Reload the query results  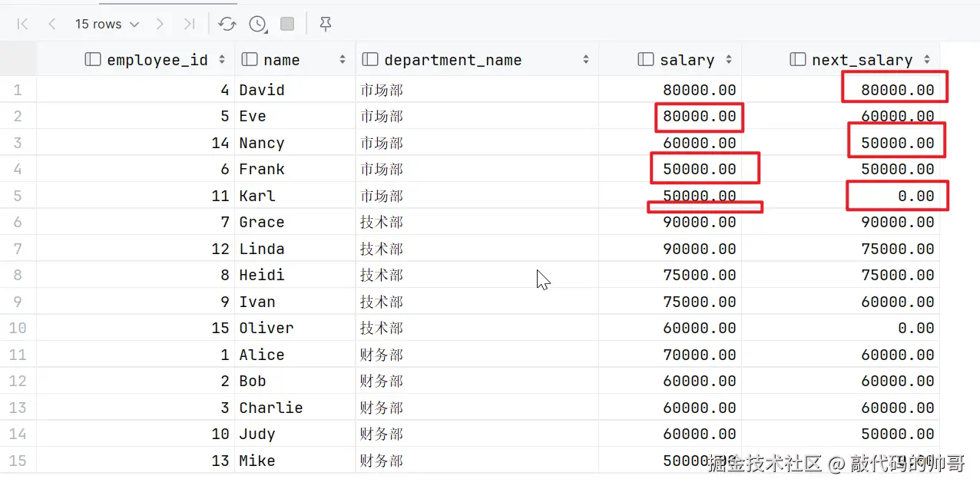pos(227,25)
